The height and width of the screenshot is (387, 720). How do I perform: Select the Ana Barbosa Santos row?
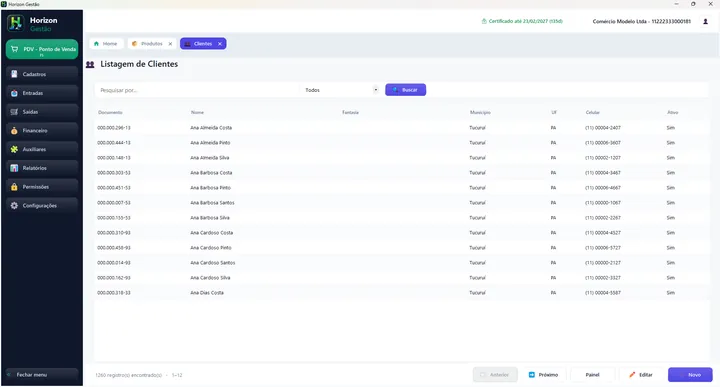coord(401,203)
